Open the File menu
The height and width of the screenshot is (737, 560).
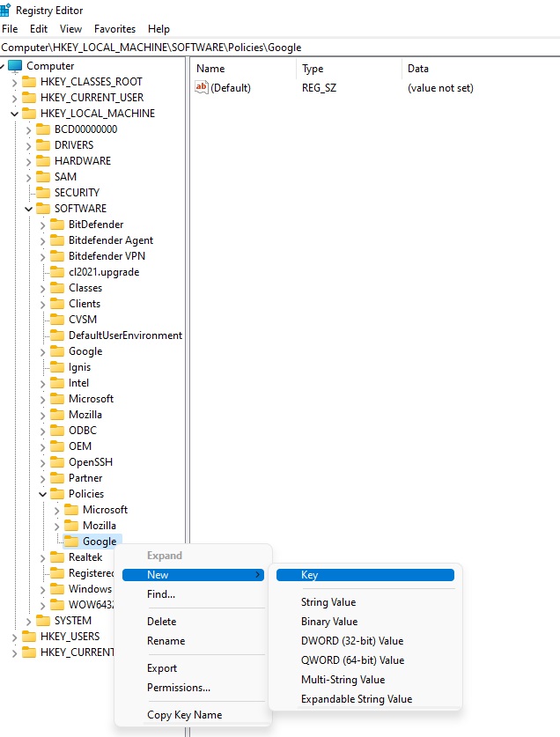pyautogui.click(x=10, y=29)
